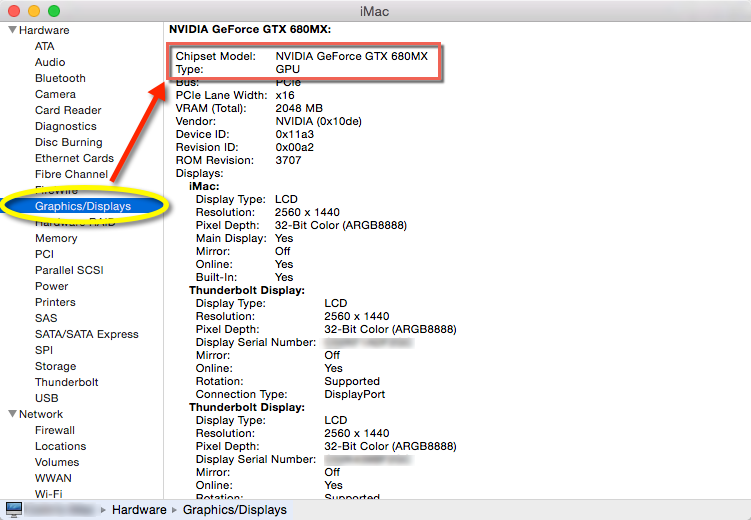Click the second Thunderbolt Display heading
Image resolution: width=751 pixels, height=520 pixels.
point(247,407)
